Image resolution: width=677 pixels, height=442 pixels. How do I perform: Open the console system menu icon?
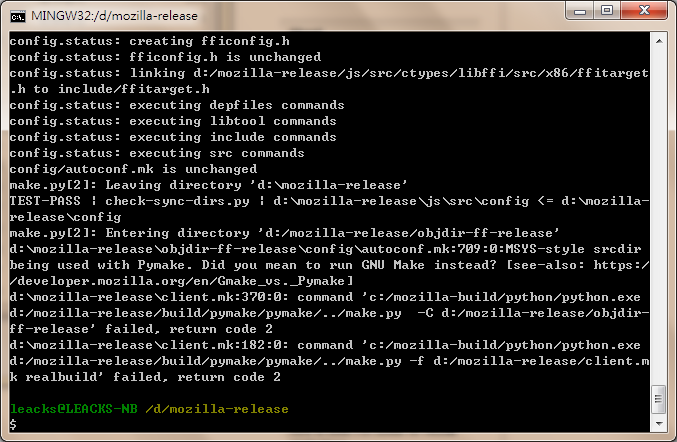[x=18, y=16]
